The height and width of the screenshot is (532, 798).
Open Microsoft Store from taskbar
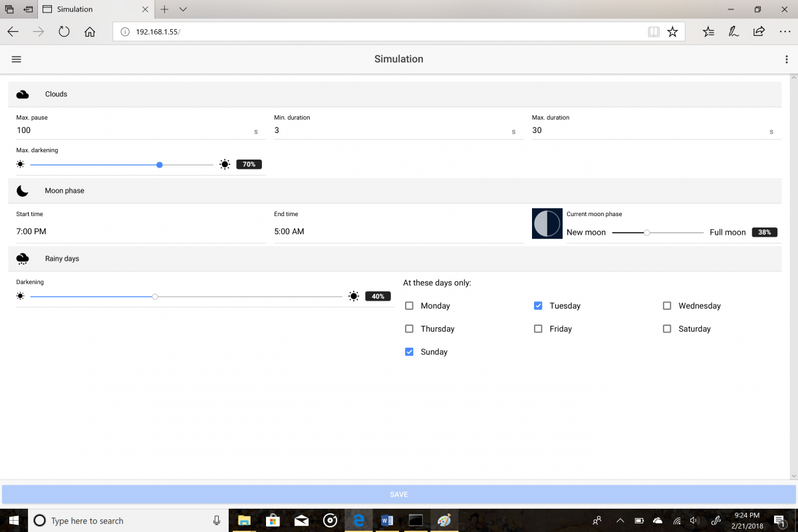273,521
